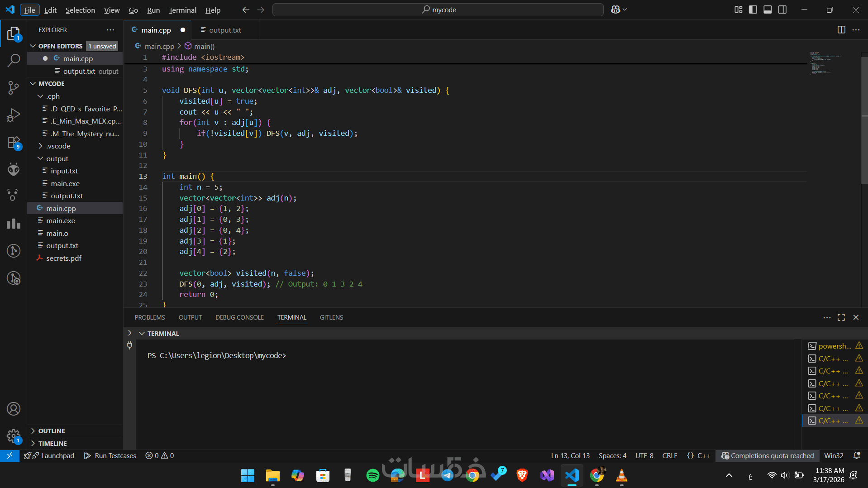
Task: Open the Manage gear settings icon
Action: (x=14, y=436)
